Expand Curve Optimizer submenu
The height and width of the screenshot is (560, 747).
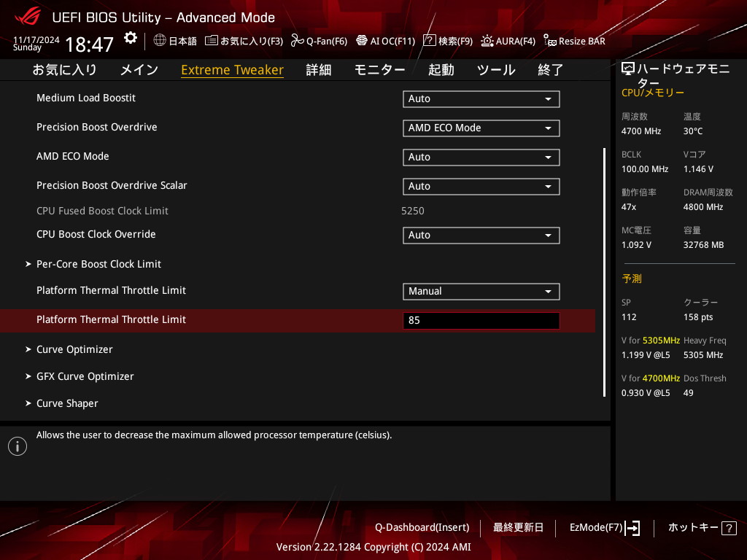point(74,349)
